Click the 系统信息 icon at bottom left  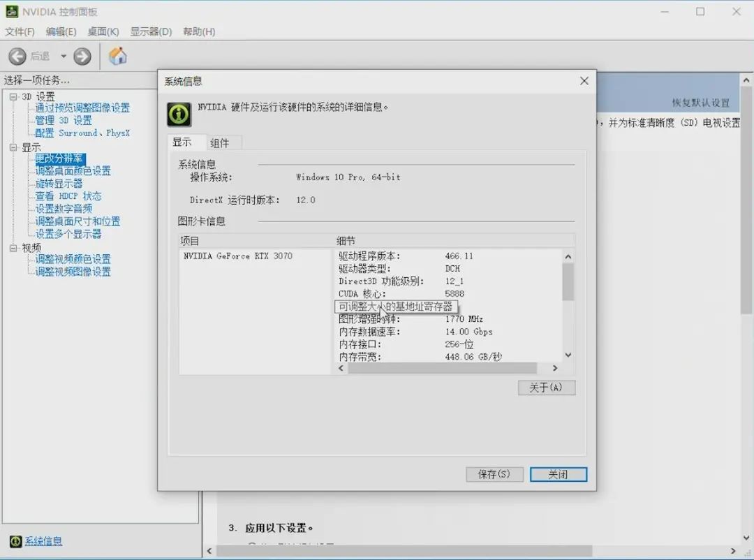15,541
